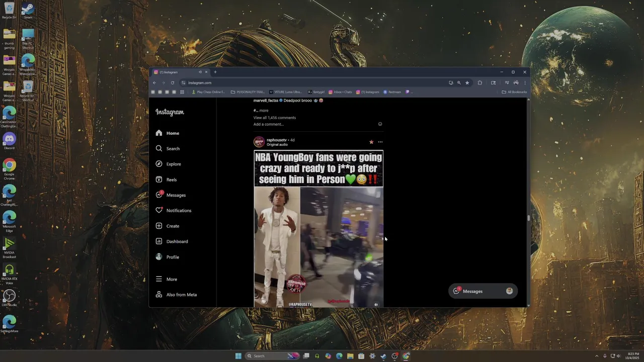
Task: Open fentygirl bookmark
Action: click(x=316, y=92)
